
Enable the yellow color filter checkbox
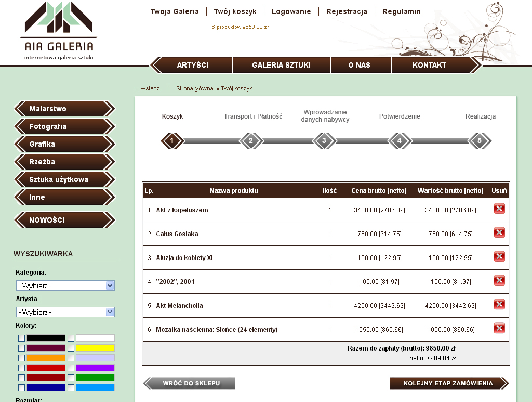[71, 348]
